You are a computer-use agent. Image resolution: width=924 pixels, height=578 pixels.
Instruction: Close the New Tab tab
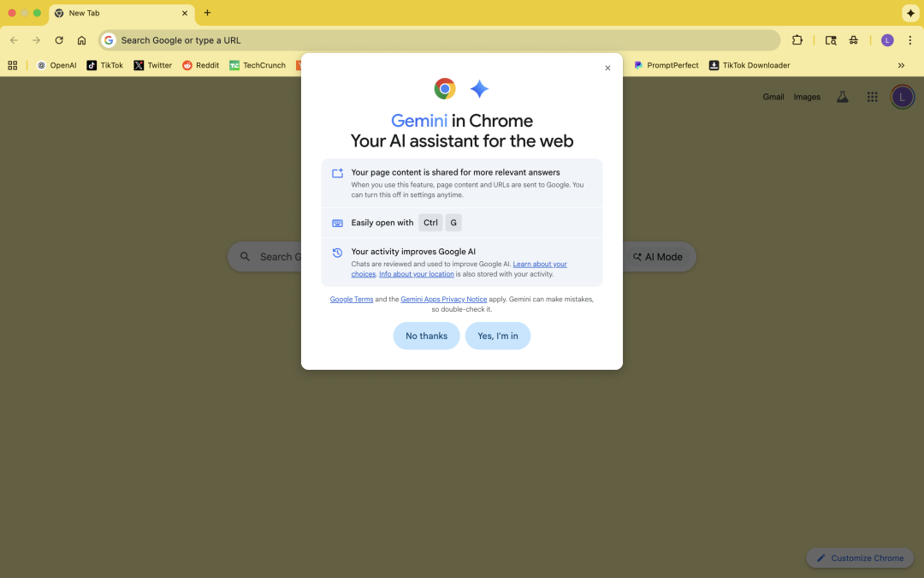pos(184,13)
